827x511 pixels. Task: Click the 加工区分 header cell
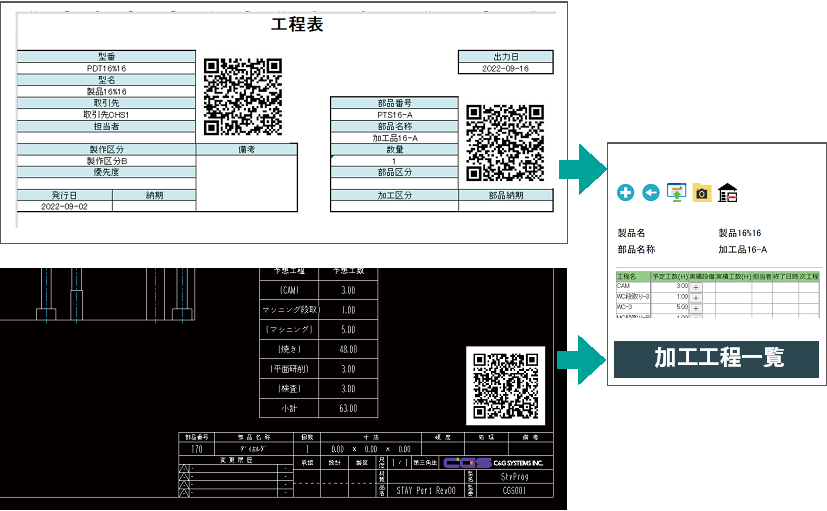(395, 195)
